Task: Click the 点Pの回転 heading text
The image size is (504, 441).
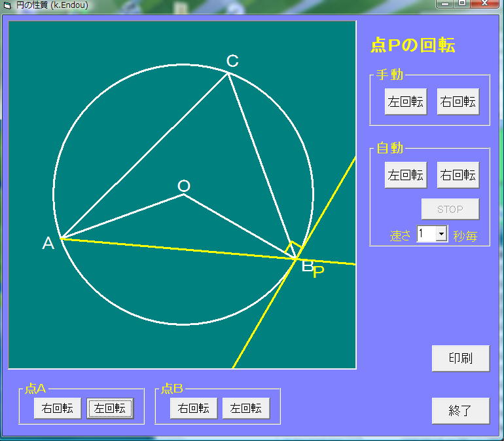Action: tap(413, 45)
